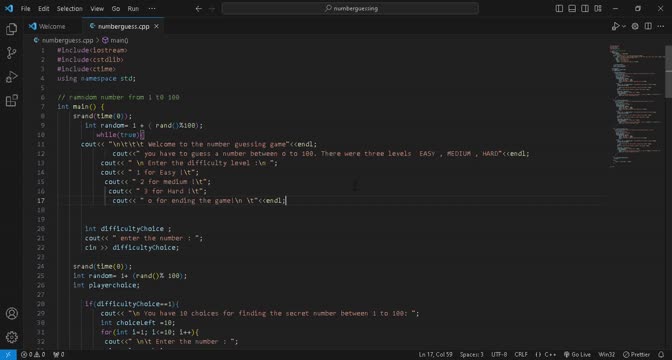Toggle the Panel layout button
Image resolution: width=672 pixels, height=360 pixels.
point(572,9)
